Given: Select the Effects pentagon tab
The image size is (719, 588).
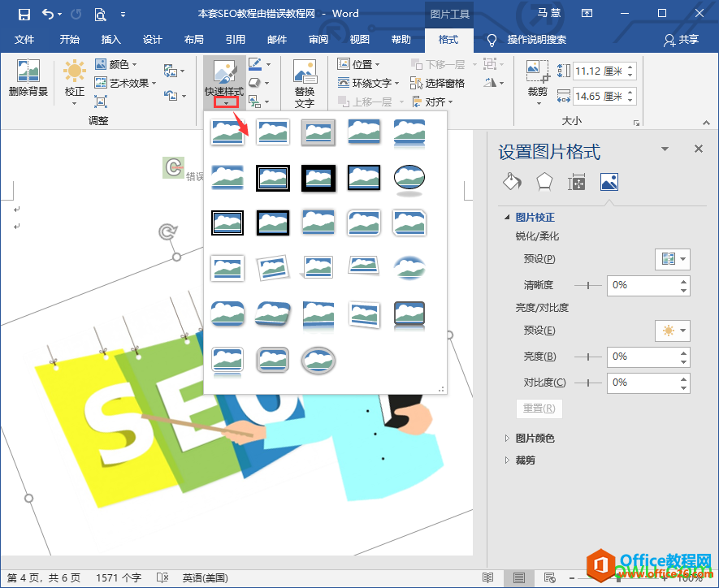Looking at the screenshot, I should point(544,181).
